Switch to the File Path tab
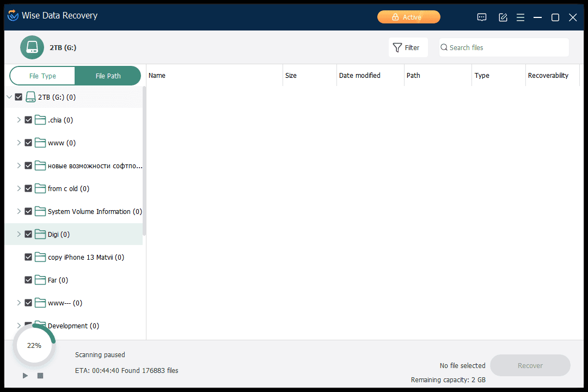The image size is (588, 392). click(108, 76)
